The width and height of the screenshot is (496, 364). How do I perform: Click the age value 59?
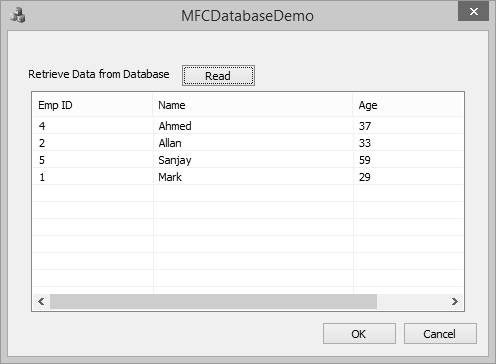(x=365, y=160)
